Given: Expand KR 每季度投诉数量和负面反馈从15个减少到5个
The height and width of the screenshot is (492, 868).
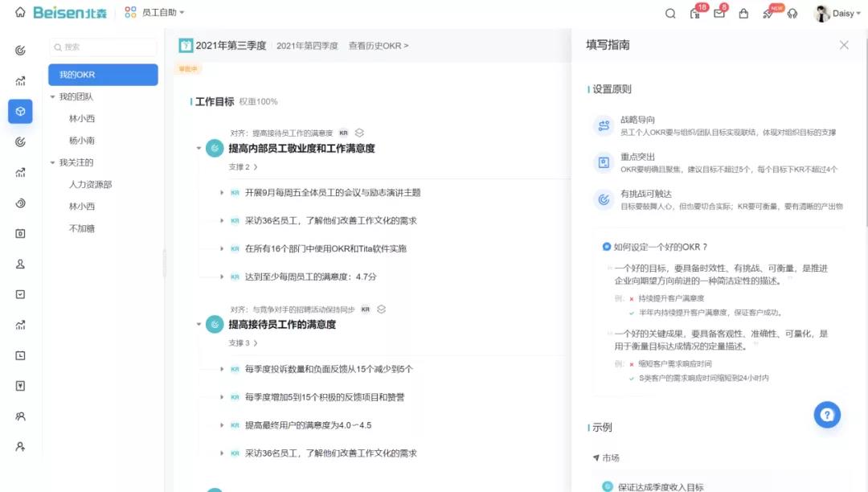Looking at the screenshot, I should pyautogui.click(x=222, y=369).
